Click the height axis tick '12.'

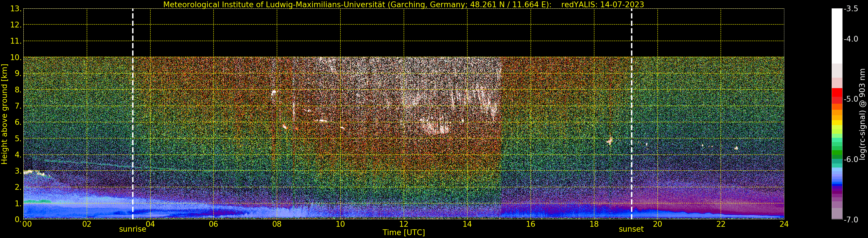pyautogui.click(x=16, y=25)
